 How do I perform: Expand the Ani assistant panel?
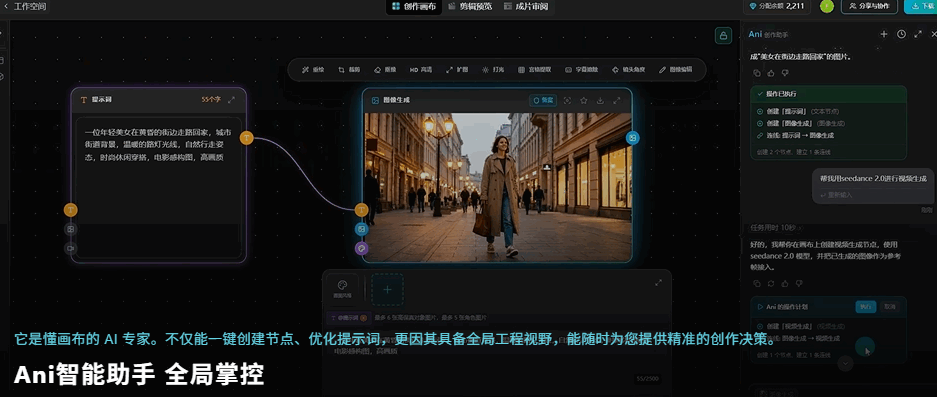[918, 34]
